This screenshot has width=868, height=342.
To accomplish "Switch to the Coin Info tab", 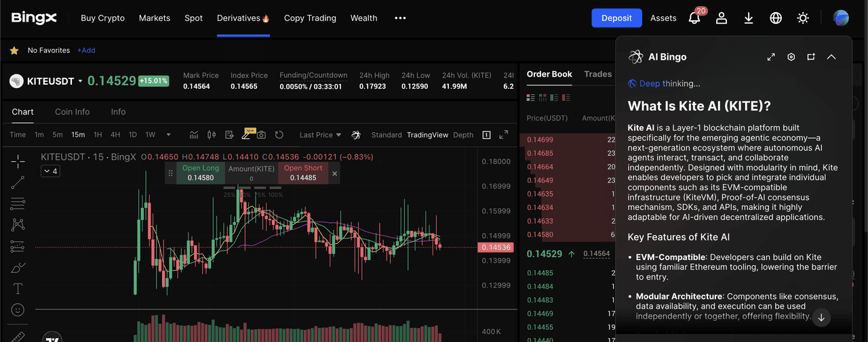I will [72, 112].
